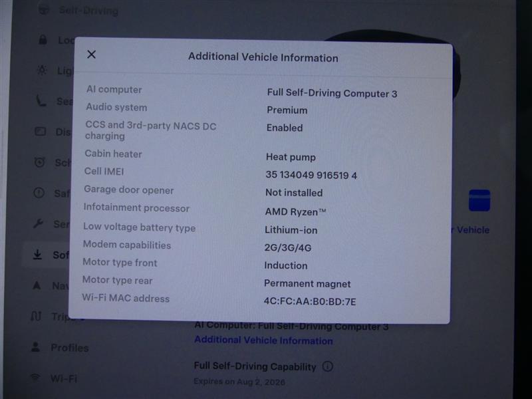Select the MAC address 4C:FC:AA:B0:BD:7E

point(310,301)
